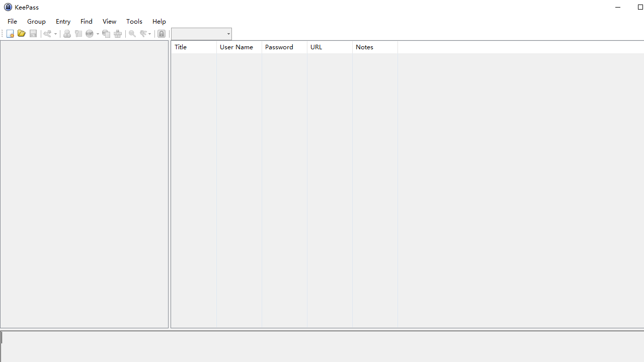The height and width of the screenshot is (362, 644).
Task: Click the Perform Auto-Type icon
Action: coord(118,34)
